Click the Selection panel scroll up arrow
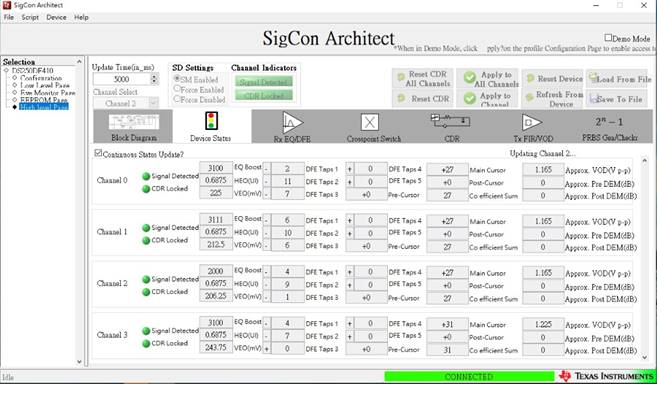This screenshot has width=668, height=394. click(x=79, y=62)
